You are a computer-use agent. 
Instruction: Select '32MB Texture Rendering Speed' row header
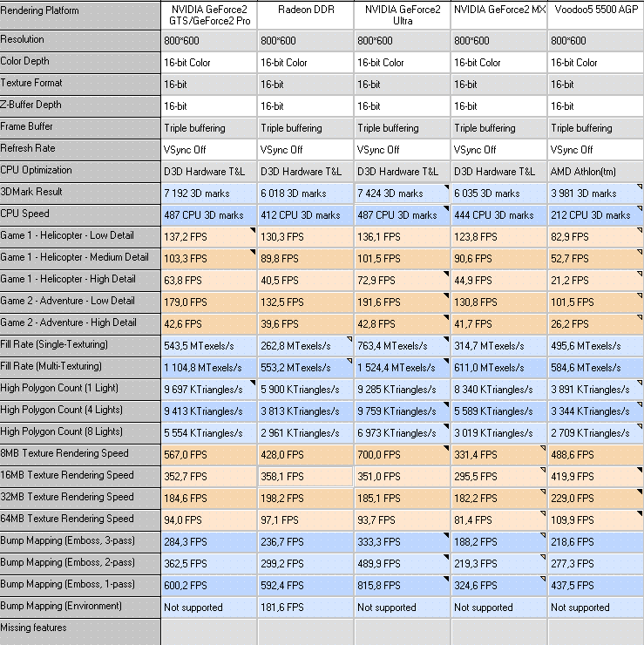click(80, 499)
